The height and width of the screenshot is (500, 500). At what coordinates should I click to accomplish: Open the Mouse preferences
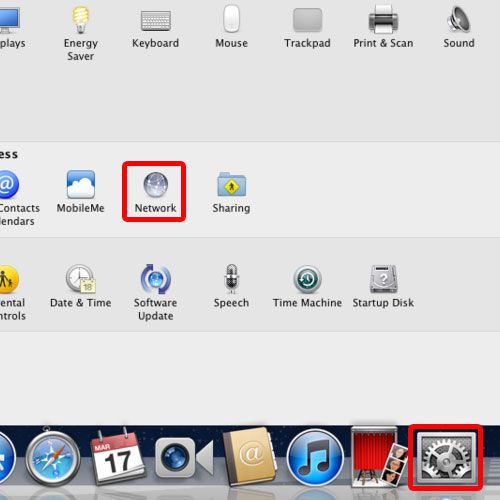(231, 27)
